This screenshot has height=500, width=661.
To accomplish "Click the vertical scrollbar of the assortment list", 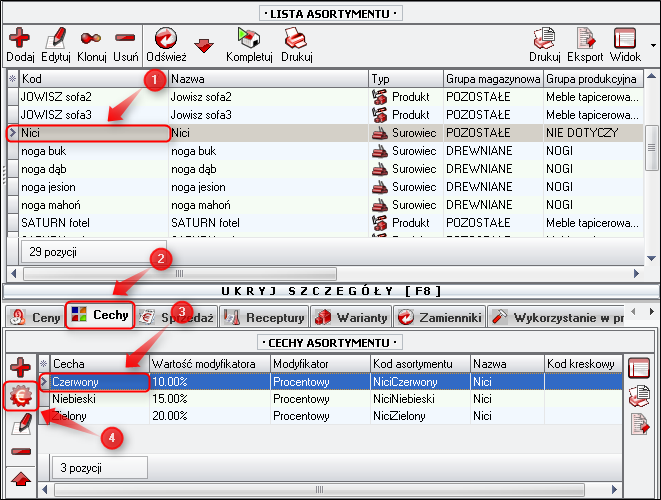I will coord(651,160).
